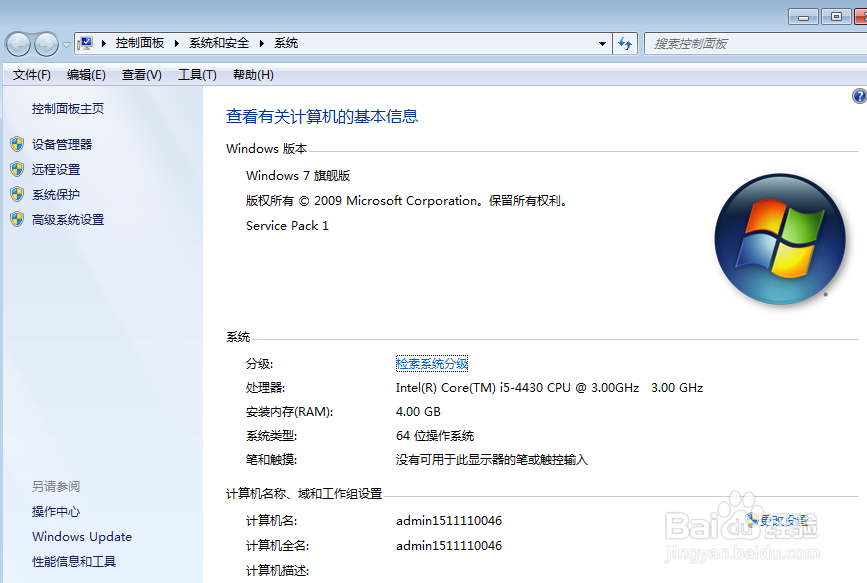867x583 pixels.
Task: Click the Service Pack 1 text
Action: 287,226
